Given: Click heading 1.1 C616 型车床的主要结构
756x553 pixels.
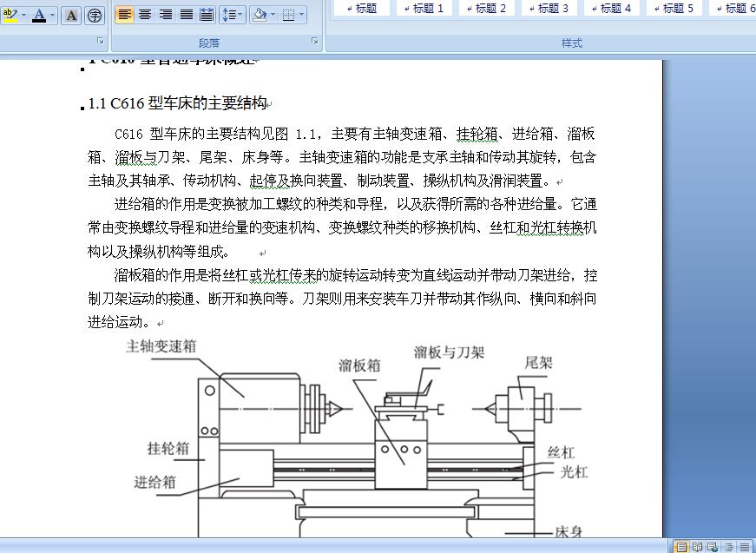Looking at the screenshot, I should (177, 102).
